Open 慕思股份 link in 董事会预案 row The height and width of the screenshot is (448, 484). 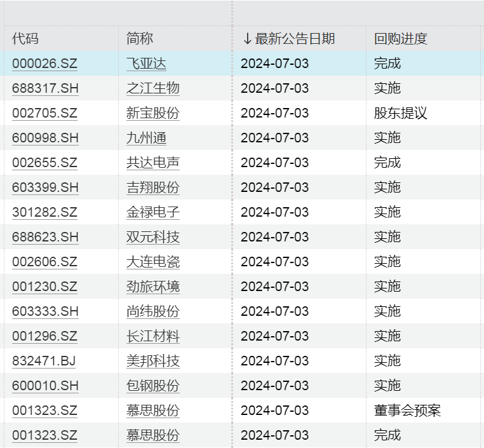(x=153, y=411)
